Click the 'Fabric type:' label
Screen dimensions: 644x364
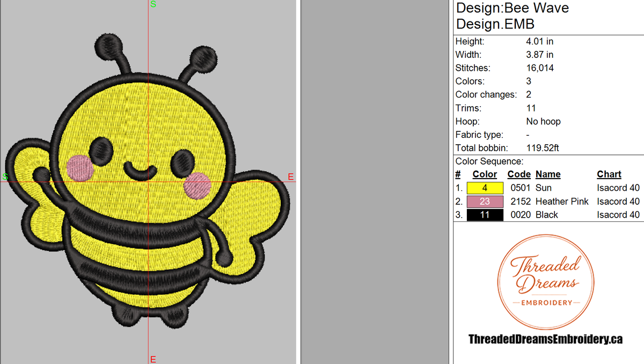480,135
